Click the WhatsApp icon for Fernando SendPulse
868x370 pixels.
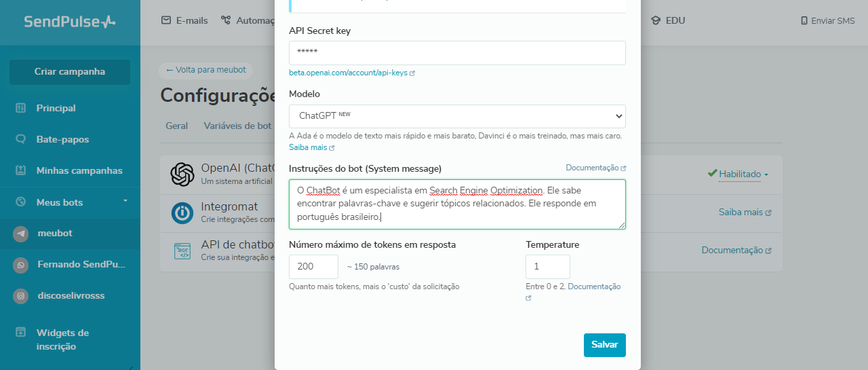tap(21, 265)
